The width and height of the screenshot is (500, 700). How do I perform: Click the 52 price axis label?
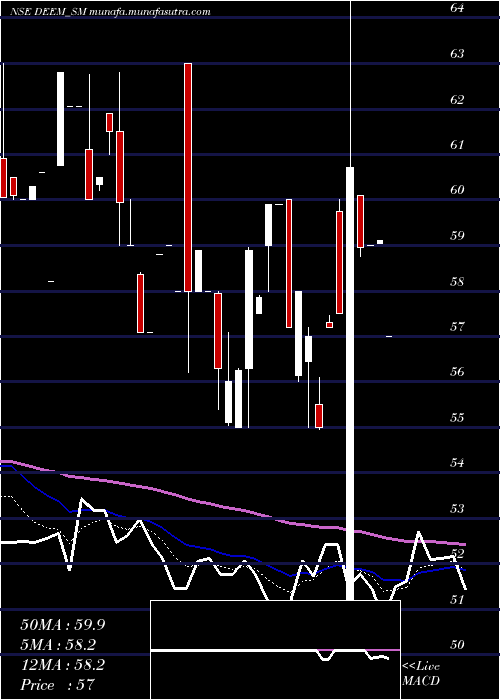click(456, 554)
